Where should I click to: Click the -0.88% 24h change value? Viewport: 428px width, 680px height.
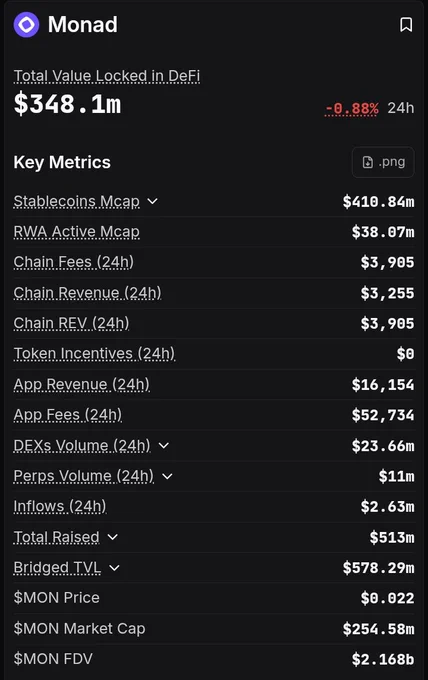(x=352, y=108)
